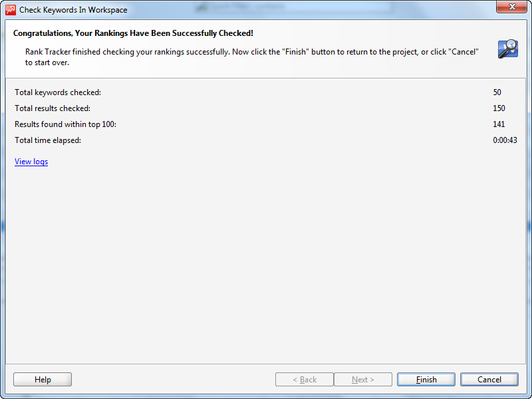This screenshot has height=399, width=532.
Task: Click the magnifying glass wizard icon
Action: (x=508, y=49)
